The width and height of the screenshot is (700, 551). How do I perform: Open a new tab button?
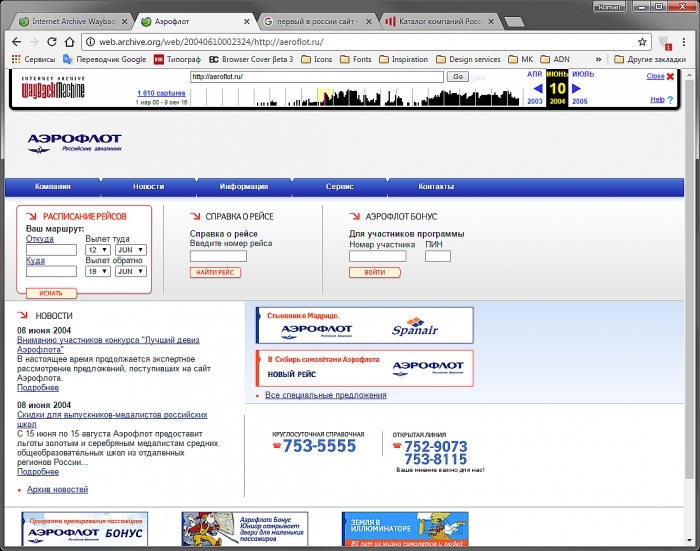(514, 22)
